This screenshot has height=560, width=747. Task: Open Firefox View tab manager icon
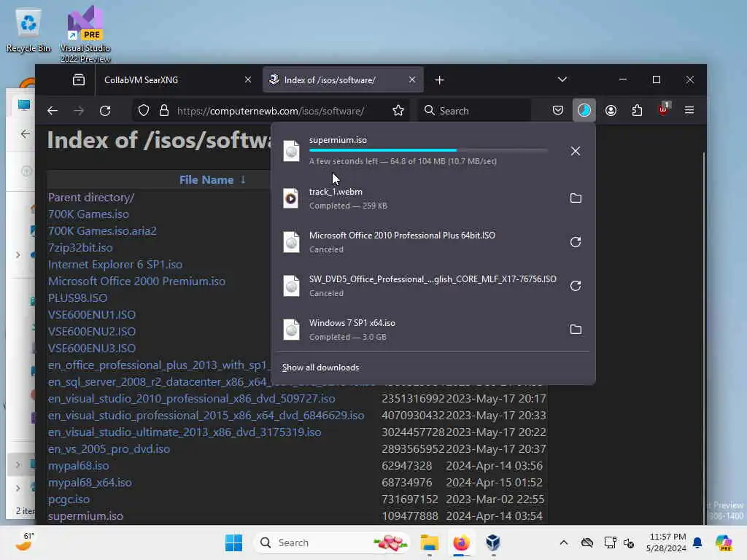(x=79, y=79)
